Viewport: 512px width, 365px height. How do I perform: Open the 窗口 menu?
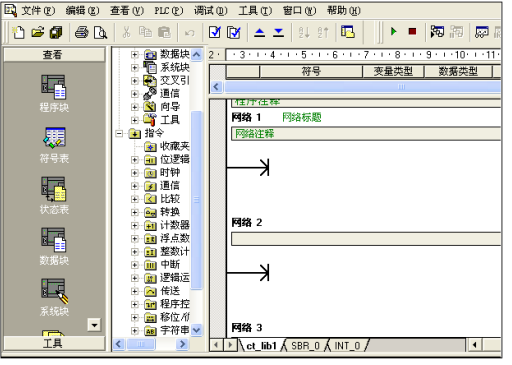click(299, 11)
